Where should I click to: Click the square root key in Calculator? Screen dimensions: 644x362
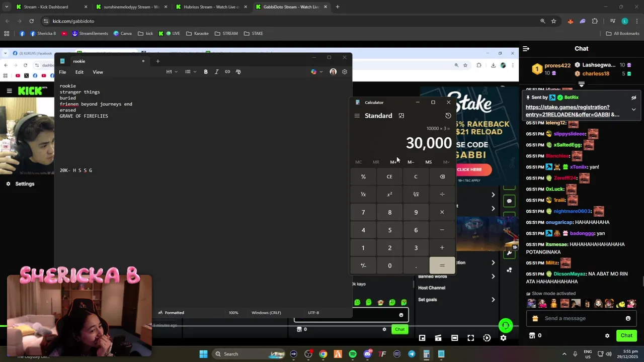[416, 194]
